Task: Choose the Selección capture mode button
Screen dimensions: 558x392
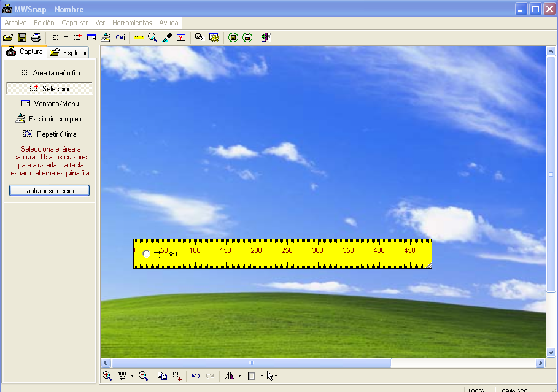Action: click(50, 88)
